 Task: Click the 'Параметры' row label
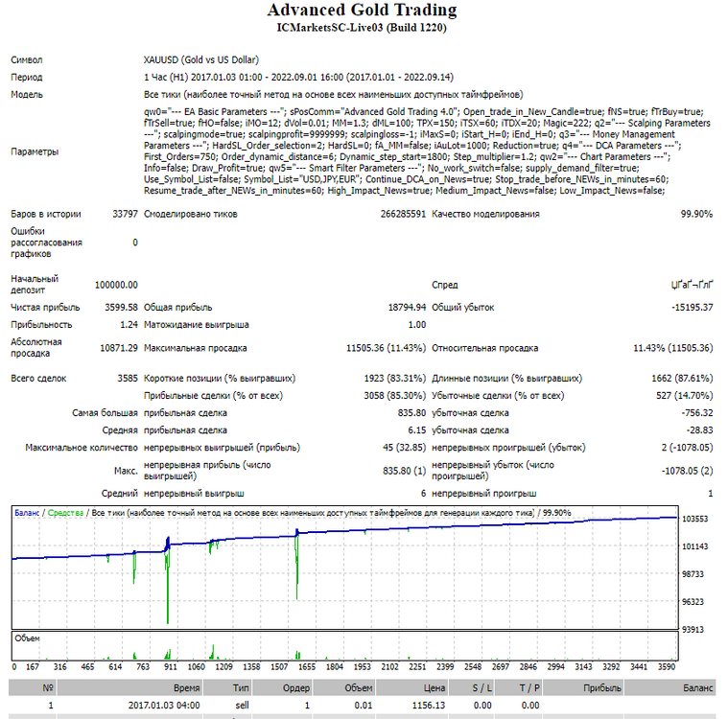tap(35, 151)
